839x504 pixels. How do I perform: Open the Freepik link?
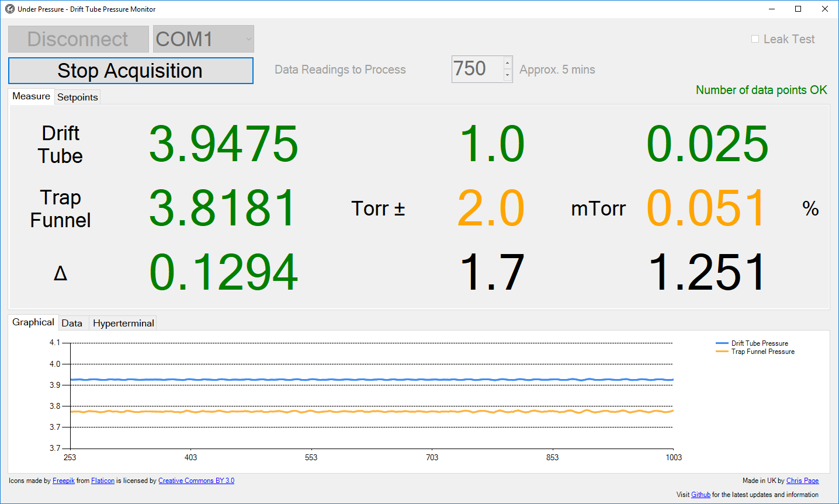tap(64, 481)
